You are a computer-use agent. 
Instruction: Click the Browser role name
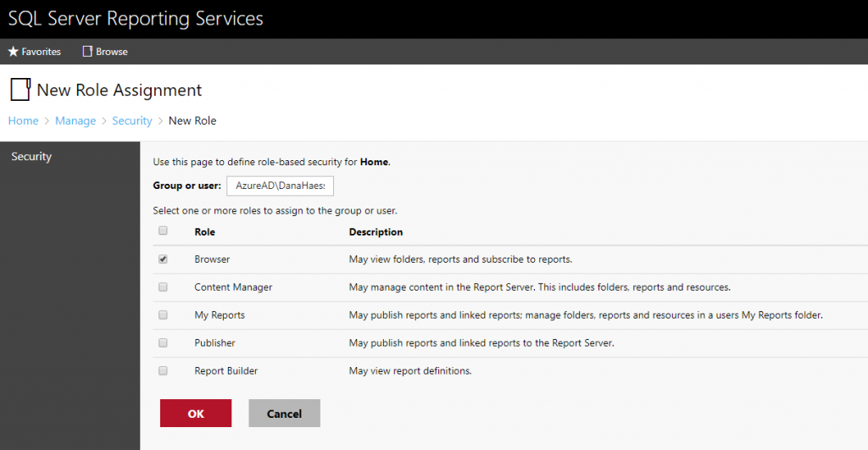pyautogui.click(x=212, y=259)
